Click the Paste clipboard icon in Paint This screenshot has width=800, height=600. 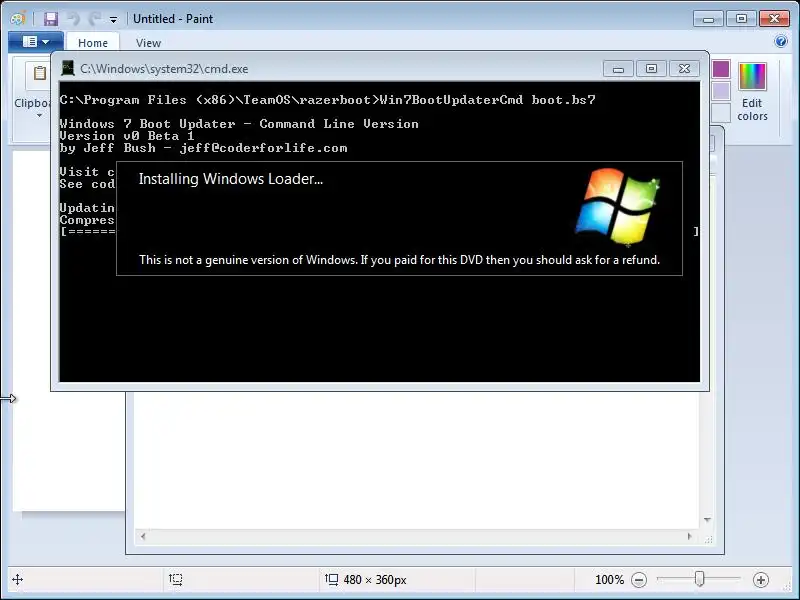point(39,73)
